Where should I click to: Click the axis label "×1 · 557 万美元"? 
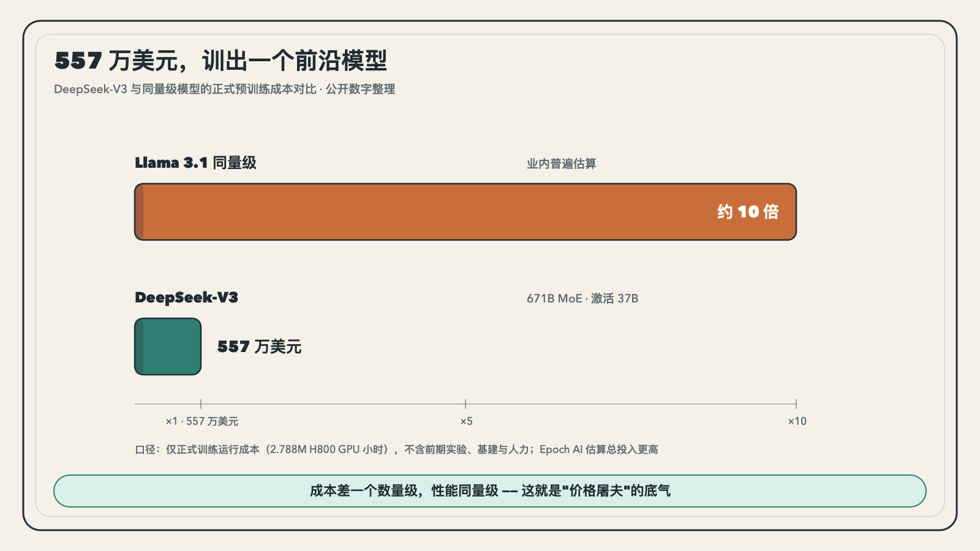click(202, 421)
